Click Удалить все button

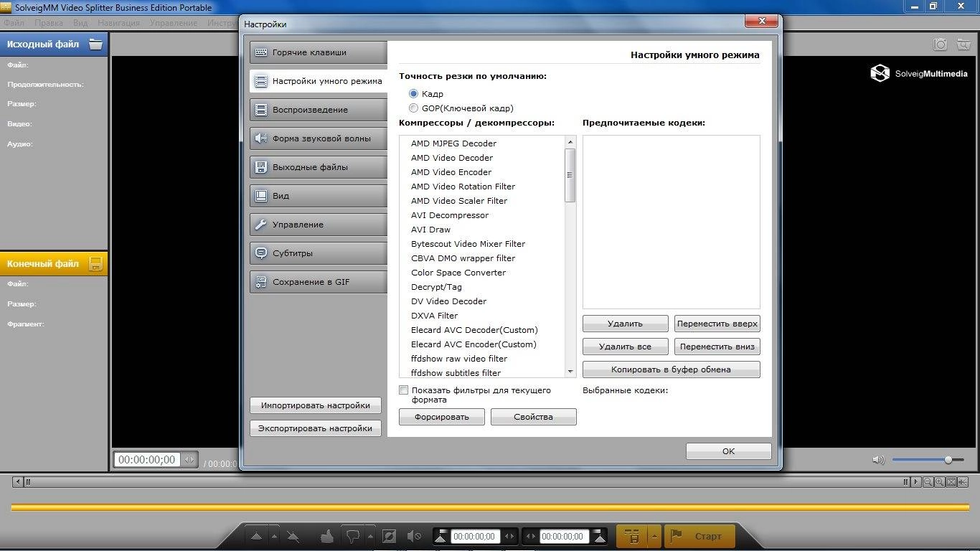(x=625, y=347)
